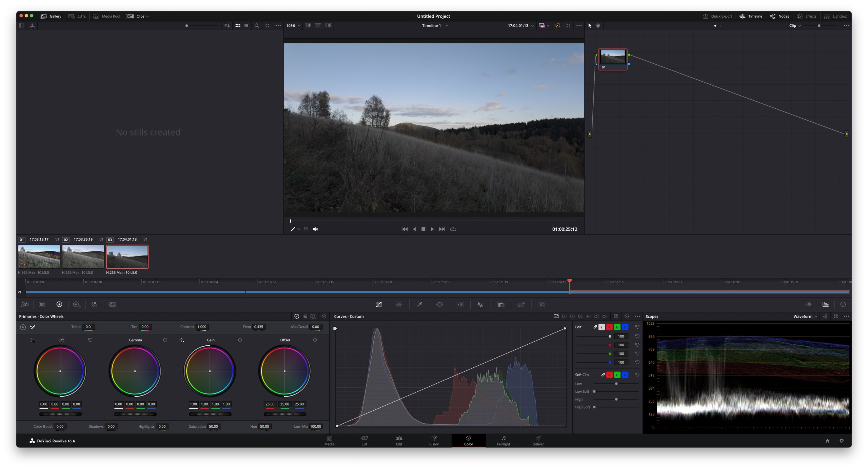Open the RGB Mixer palette
This screenshot has height=469, width=868.
coord(94,304)
